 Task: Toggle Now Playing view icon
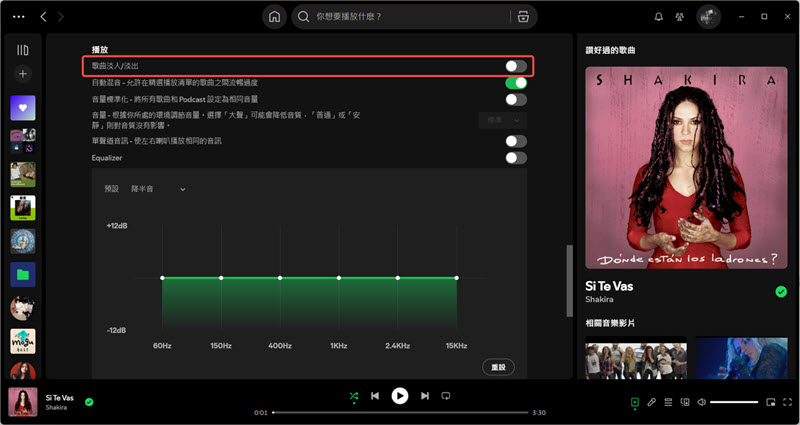(x=634, y=403)
